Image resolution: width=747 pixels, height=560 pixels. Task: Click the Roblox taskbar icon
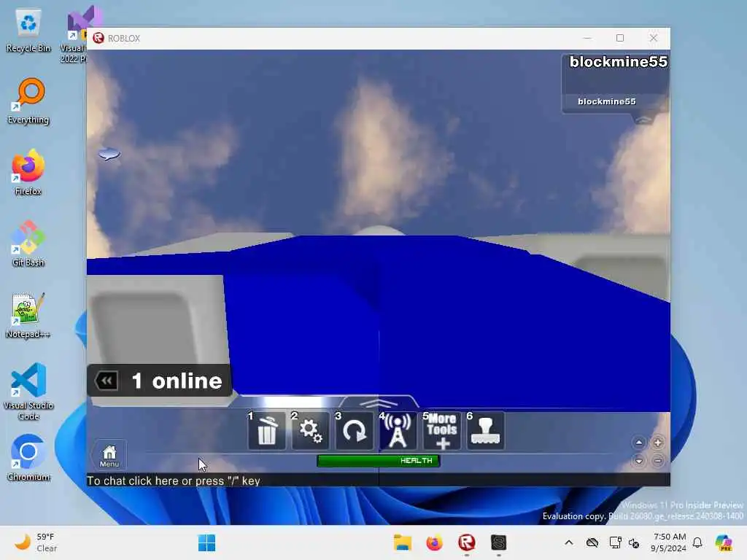pyautogui.click(x=466, y=542)
